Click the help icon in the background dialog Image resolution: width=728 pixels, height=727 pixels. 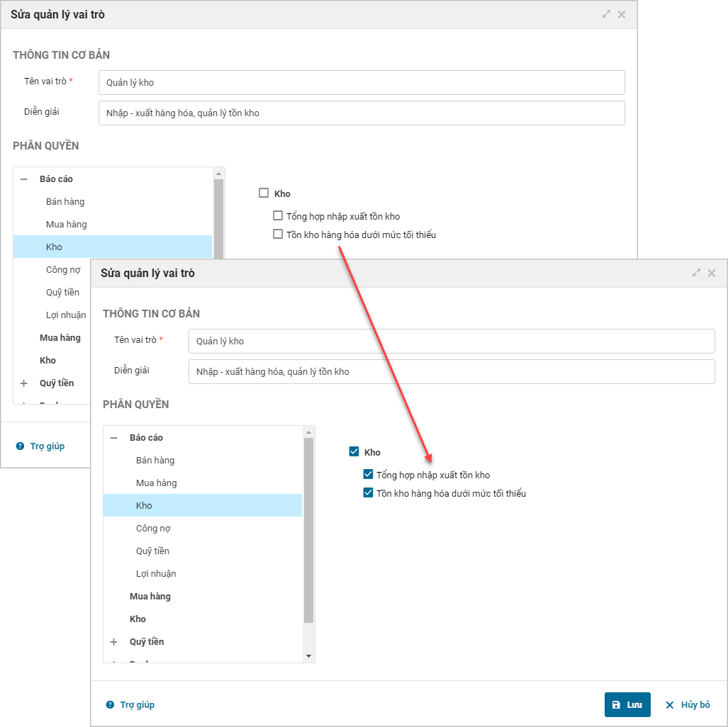coord(20,446)
